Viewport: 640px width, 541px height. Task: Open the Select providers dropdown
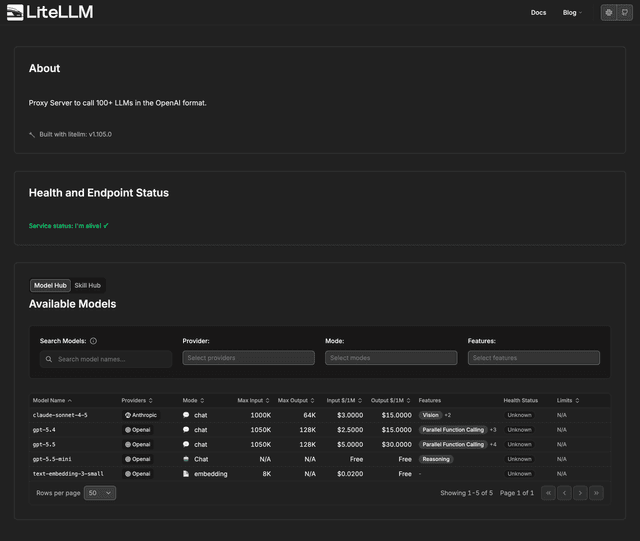coord(249,358)
